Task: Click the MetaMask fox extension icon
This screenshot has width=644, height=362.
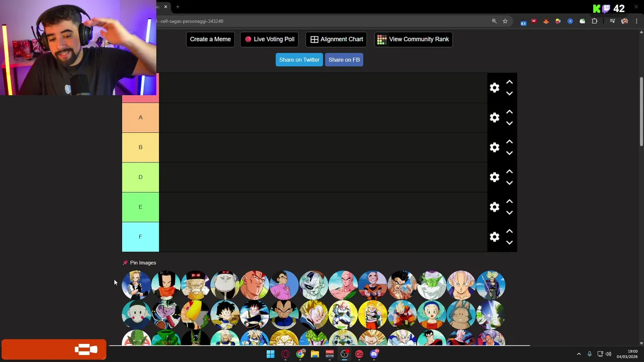Action: pyautogui.click(x=546, y=21)
